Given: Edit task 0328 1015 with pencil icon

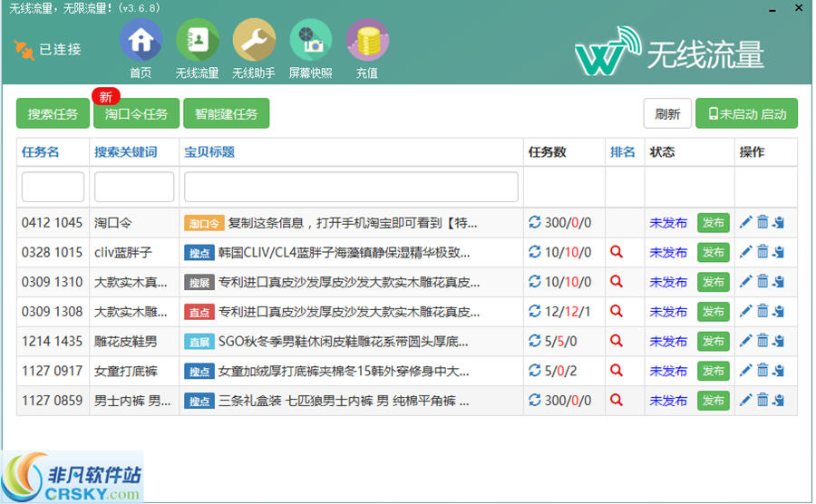Looking at the screenshot, I should (746, 252).
